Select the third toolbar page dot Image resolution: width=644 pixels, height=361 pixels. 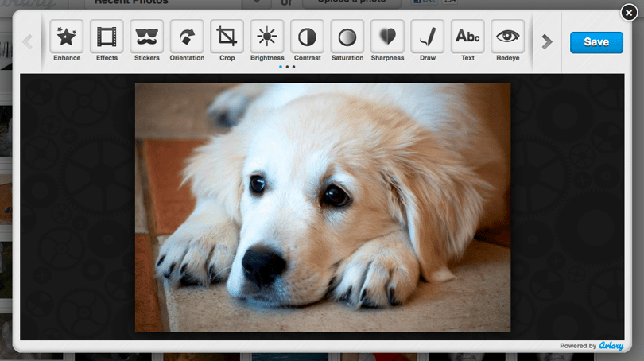293,67
